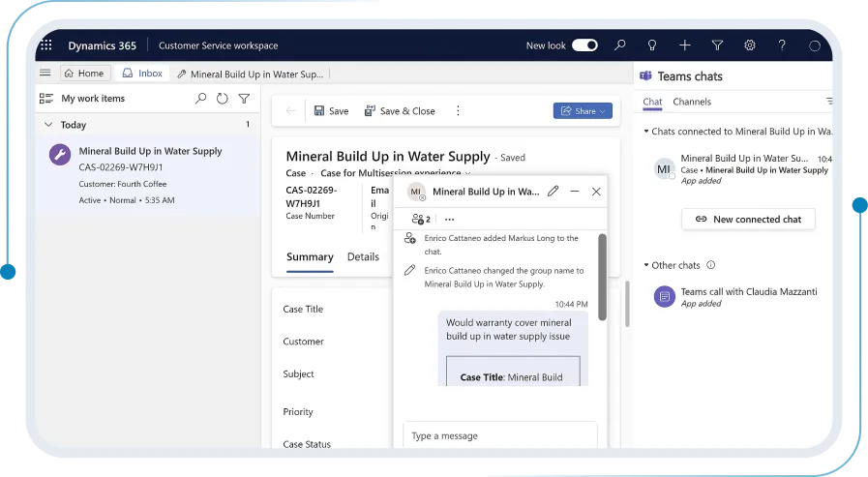Screen dimensions: 868x477
Task: Open search in the top bar
Action: (x=620, y=45)
